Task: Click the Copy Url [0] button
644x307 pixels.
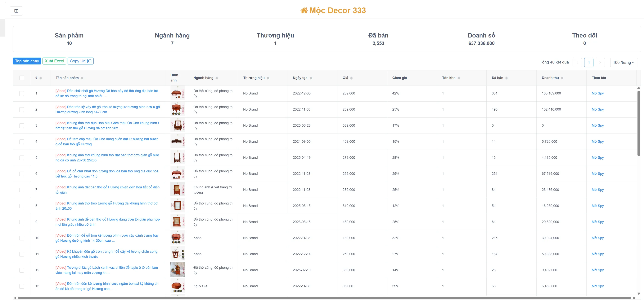Action: 80,61
